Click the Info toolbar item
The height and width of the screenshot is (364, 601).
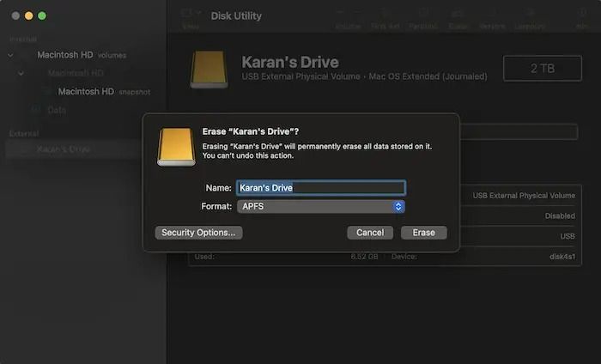pos(582,19)
